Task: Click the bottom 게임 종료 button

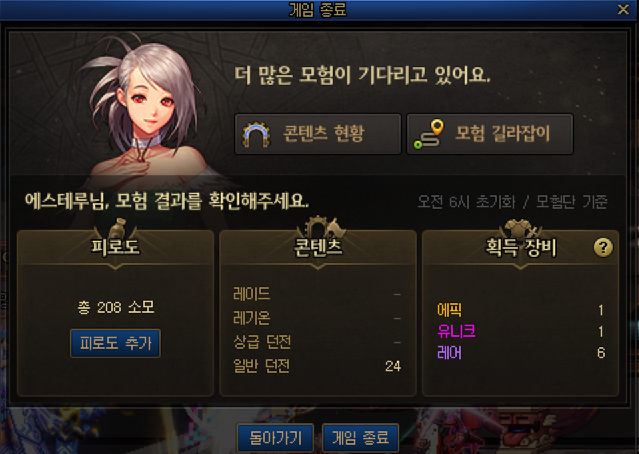Action: [360, 438]
